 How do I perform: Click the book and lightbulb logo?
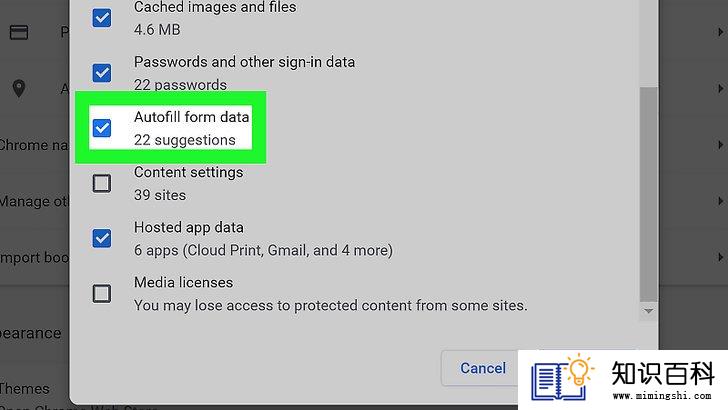pos(562,377)
